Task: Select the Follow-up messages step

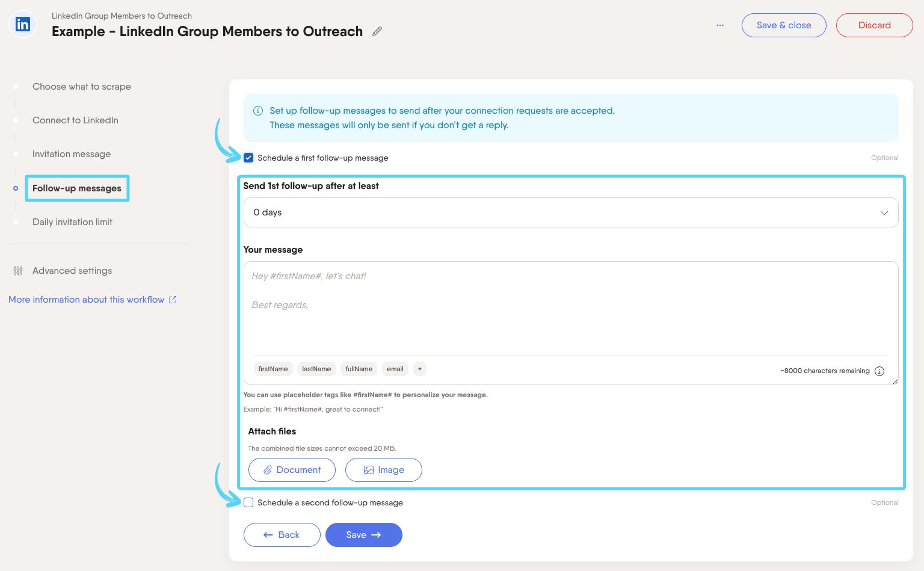Action: coord(77,188)
